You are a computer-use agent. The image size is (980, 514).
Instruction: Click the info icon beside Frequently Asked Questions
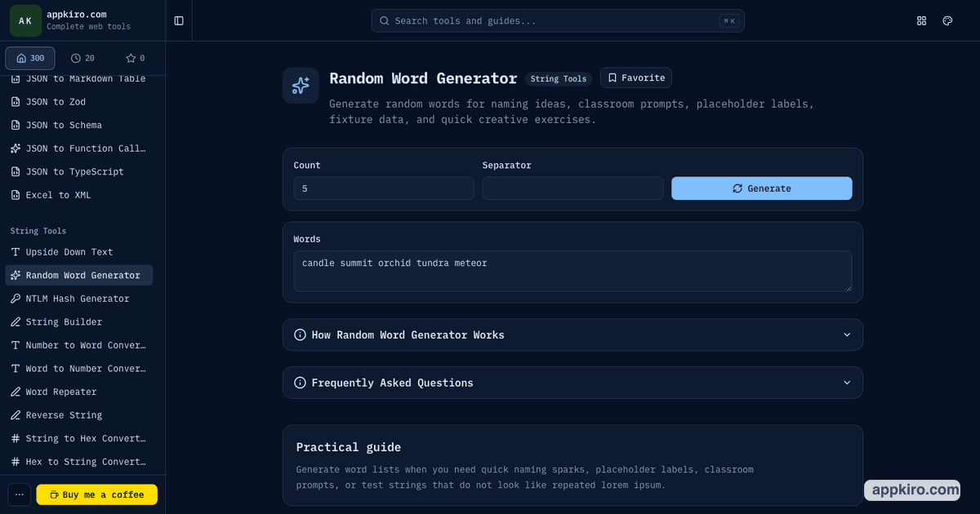click(x=300, y=383)
